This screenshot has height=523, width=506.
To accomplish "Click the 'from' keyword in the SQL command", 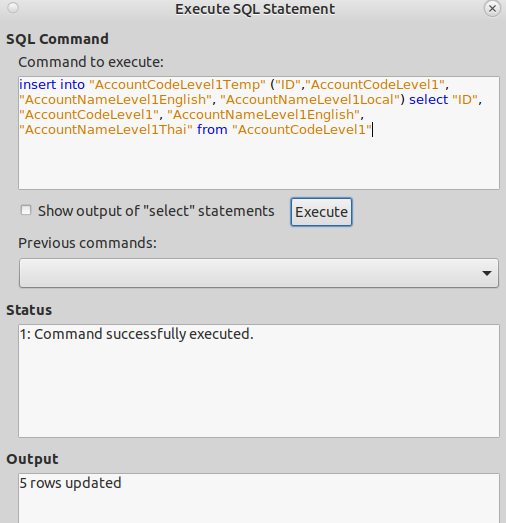I will click(212, 129).
